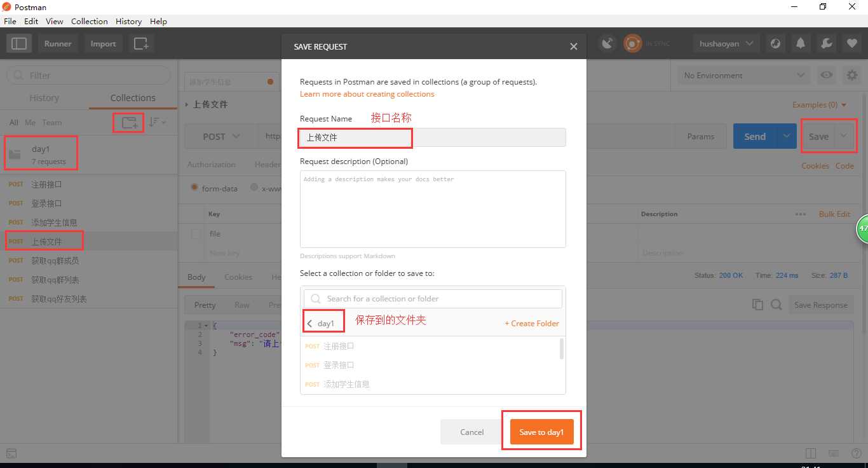Image resolution: width=868 pixels, height=468 pixels.
Task: Click the heart icon in header
Action: point(851,44)
